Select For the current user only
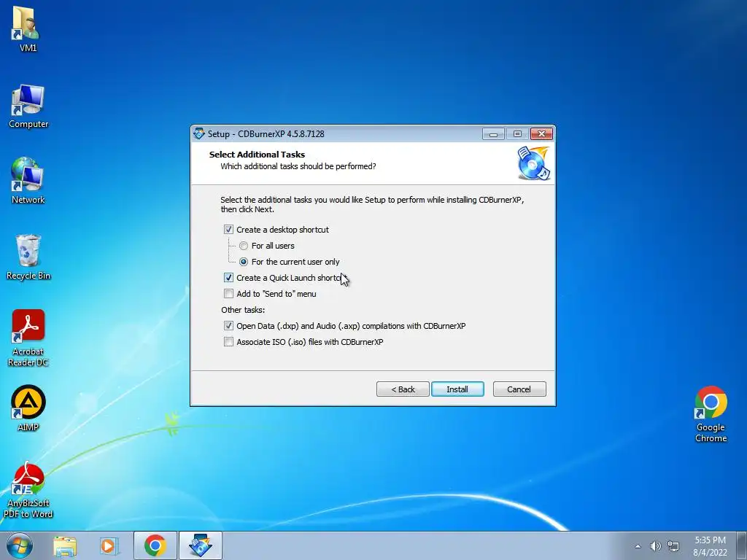This screenshot has width=747, height=560. point(244,262)
